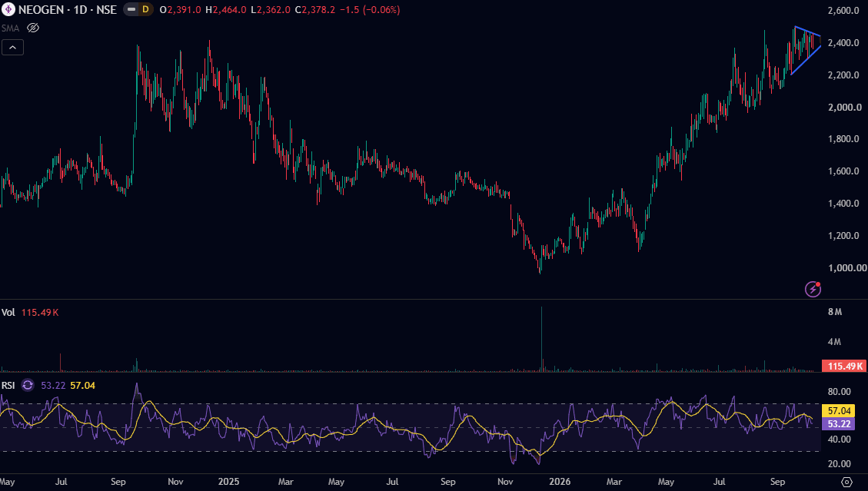Click the purple 53.22 tag on RSI axis

point(840,424)
